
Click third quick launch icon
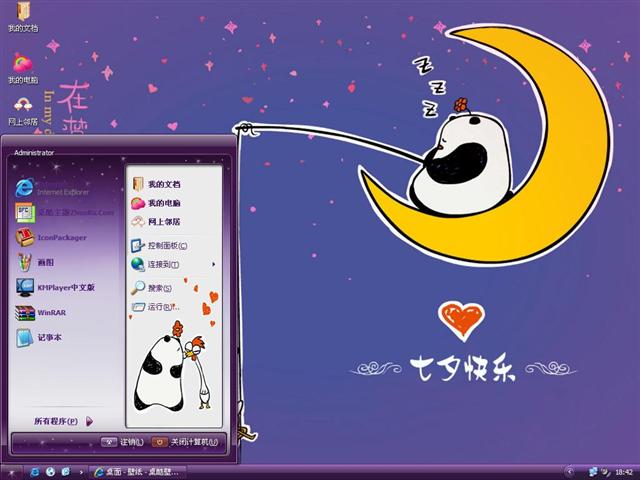coord(66,472)
